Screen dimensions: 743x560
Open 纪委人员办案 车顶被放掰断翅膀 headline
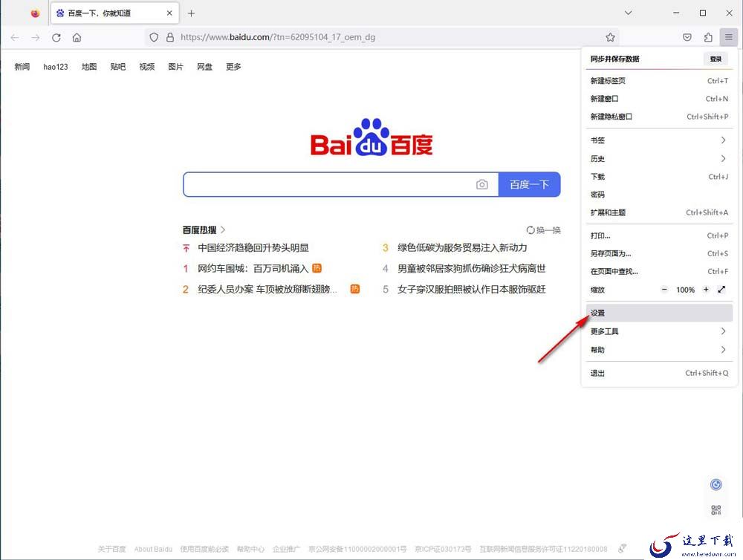[267, 290]
